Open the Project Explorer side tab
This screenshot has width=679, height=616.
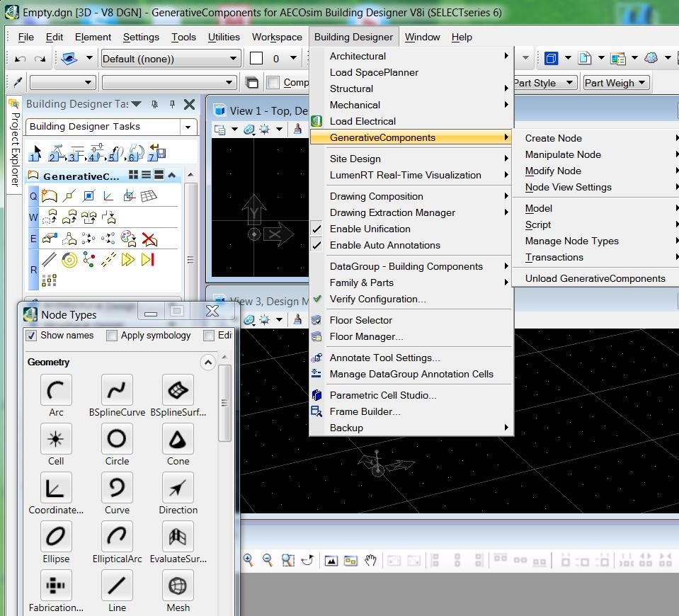(14, 144)
